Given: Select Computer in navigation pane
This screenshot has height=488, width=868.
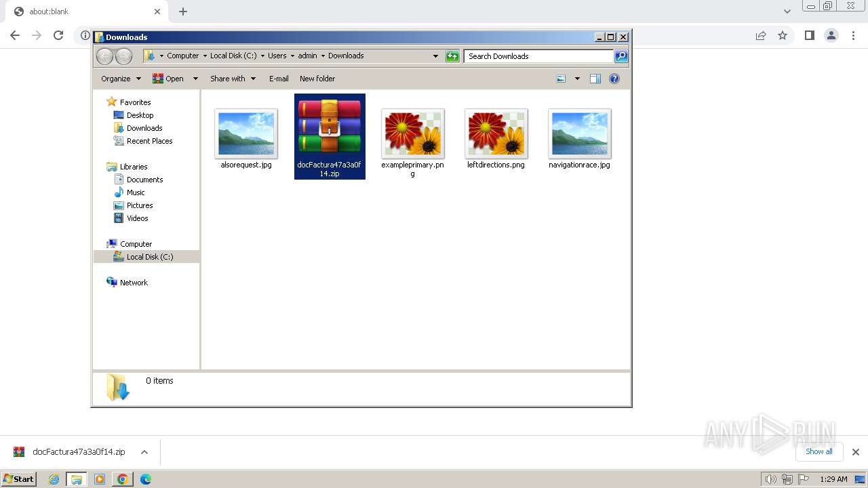Looking at the screenshot, I should pyautogui.click(x=136, y=244).
